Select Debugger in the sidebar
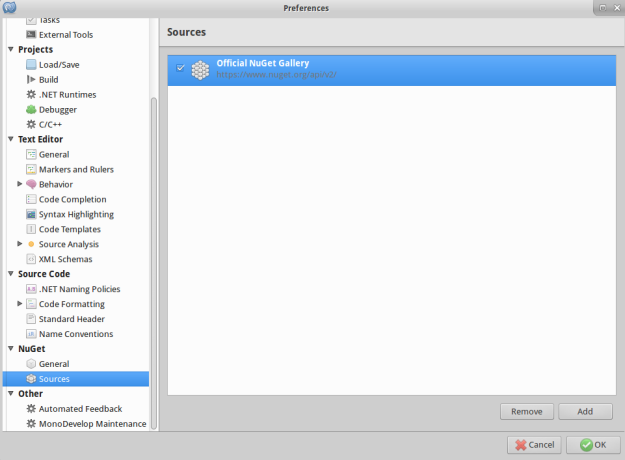The image size is (625, 460). [x=58, y=110]
